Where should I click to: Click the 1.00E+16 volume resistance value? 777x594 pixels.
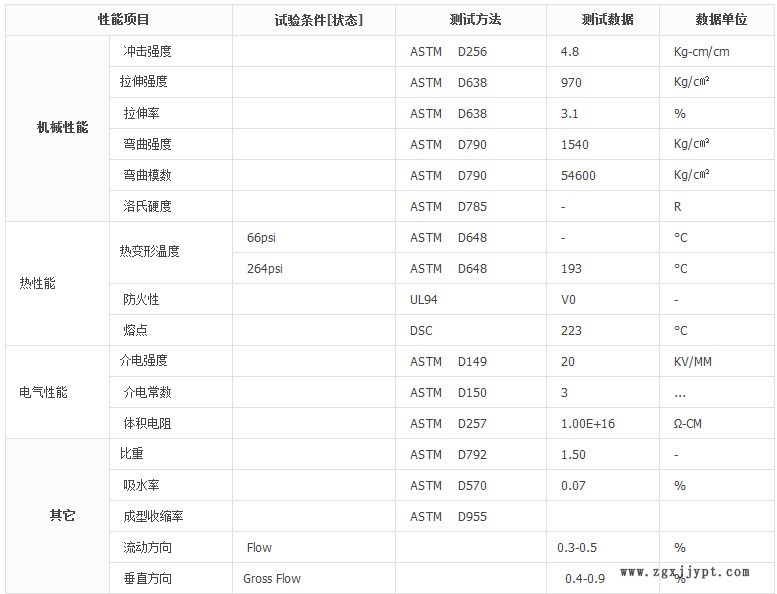coord(587,424)
